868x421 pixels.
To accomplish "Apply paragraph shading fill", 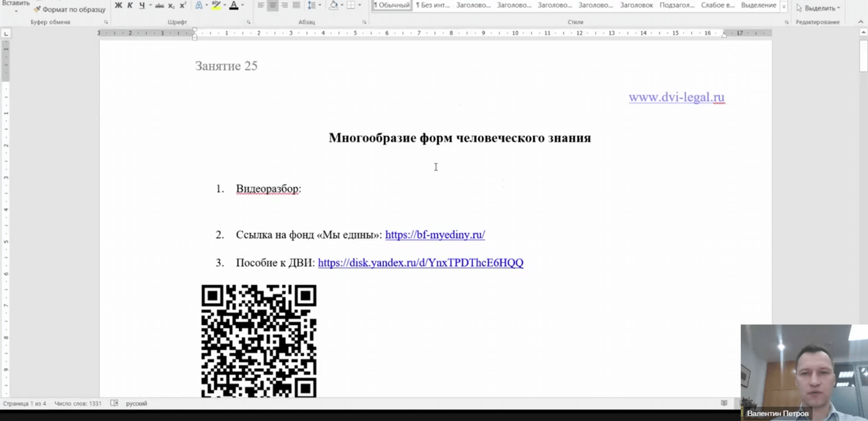I will click(x=334, y=5).
